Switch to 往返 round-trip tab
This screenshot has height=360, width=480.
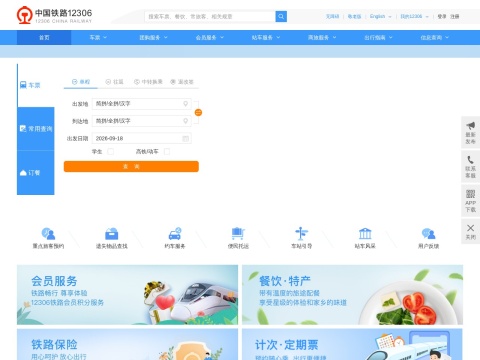pos(114,82)
